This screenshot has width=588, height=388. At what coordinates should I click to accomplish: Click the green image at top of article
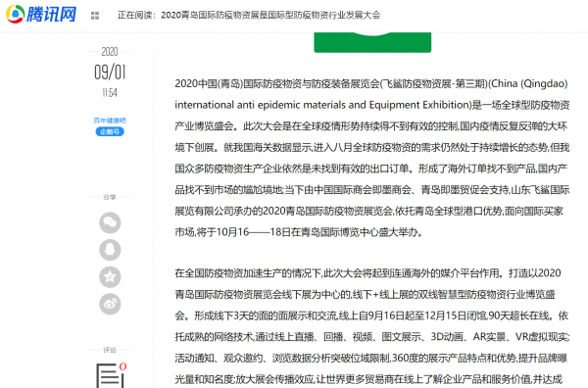(x=372, y=42)
